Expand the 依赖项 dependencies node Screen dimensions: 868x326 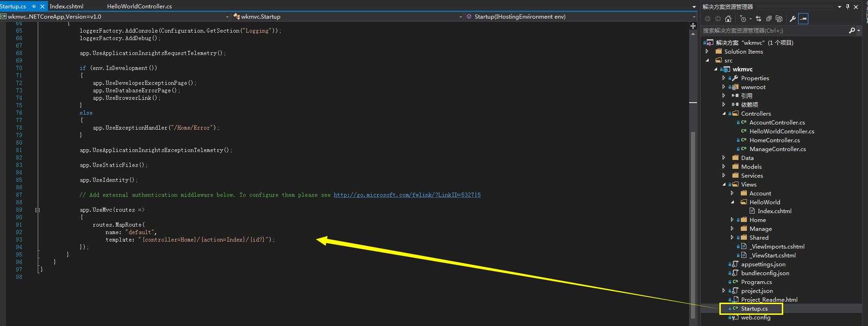point(724,104)
